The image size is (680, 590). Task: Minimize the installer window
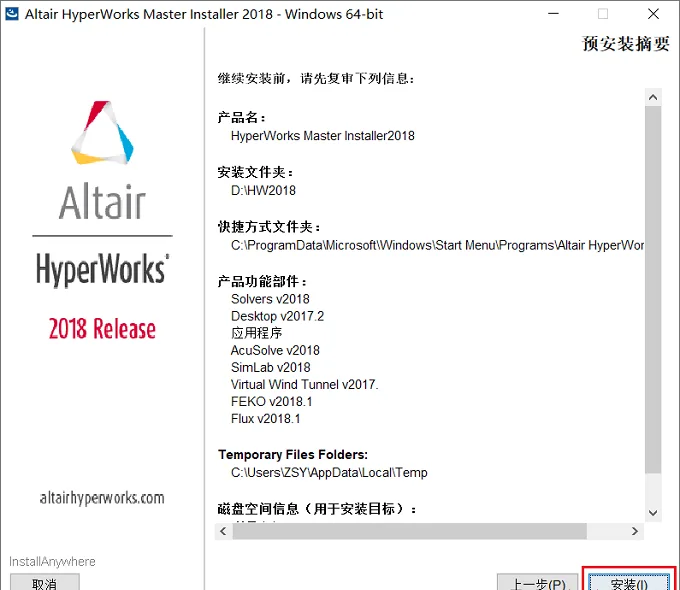tap(553, 14)
